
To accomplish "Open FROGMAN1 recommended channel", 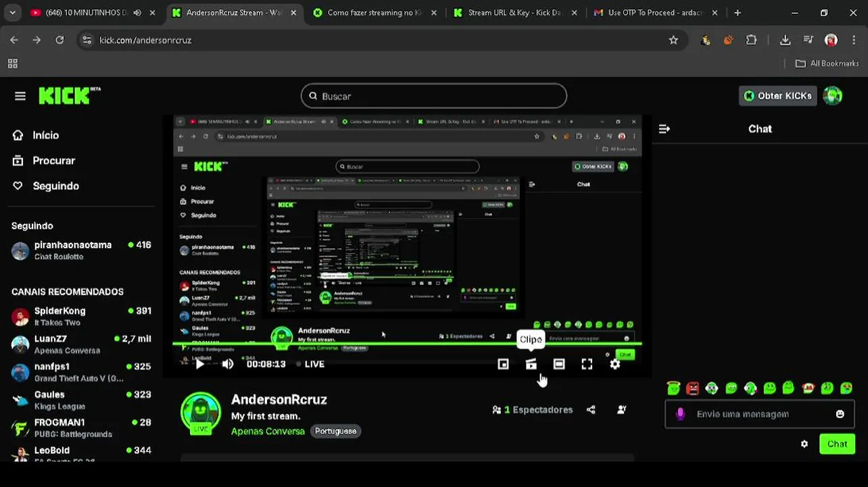I will [x=81, y=427].
